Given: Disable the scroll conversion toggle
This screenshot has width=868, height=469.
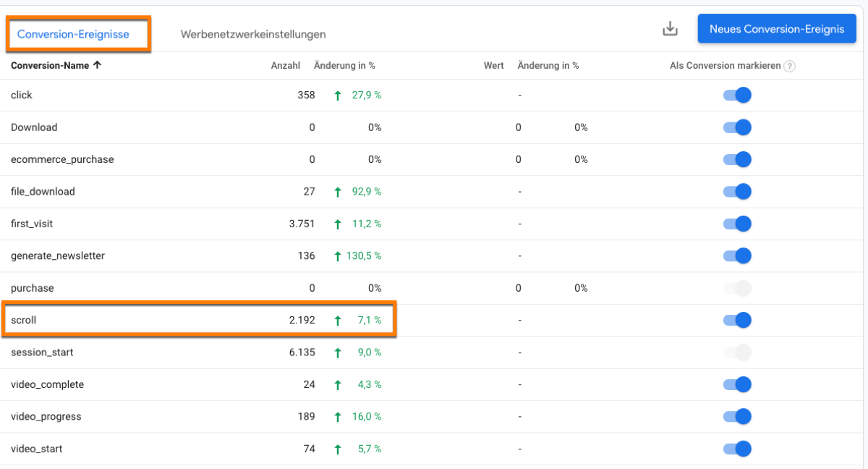Looking at the screenshot, I should [736, 320].
